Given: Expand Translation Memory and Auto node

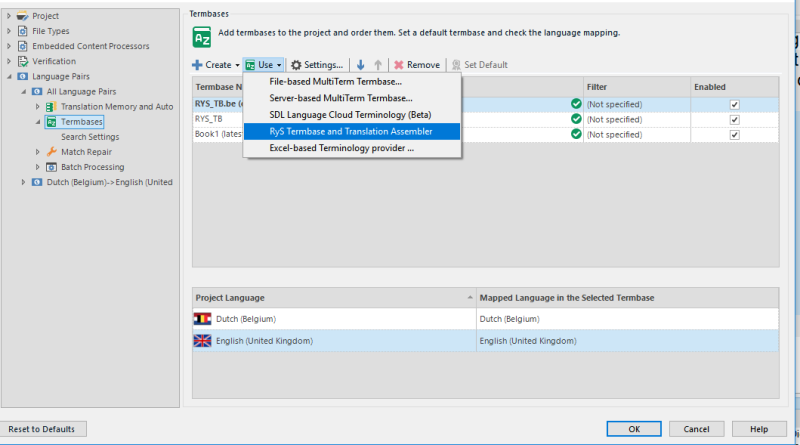Looking at the screenshot, I should click(x=37, y=107).
